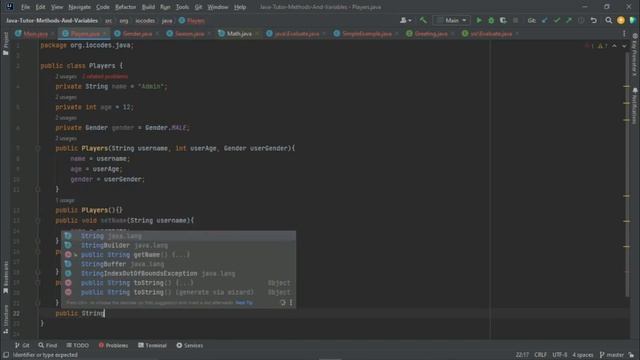Open the Refactor menu
This screenshot has width=640, height=360.
(125, 7)
